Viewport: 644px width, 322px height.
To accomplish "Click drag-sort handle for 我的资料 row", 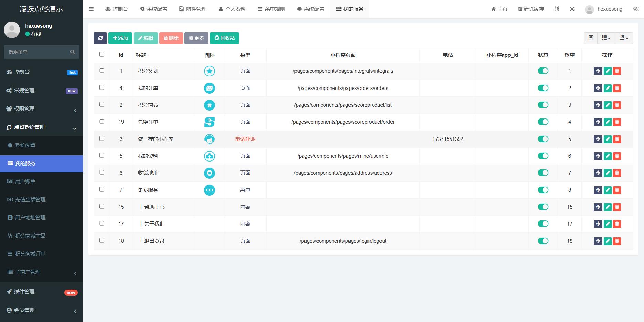I will pos(598,156).
